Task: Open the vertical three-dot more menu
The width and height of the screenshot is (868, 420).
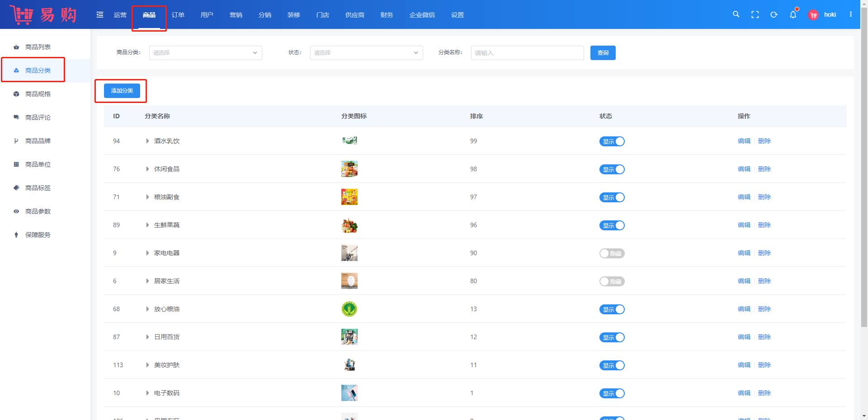Action: [851, 14]
